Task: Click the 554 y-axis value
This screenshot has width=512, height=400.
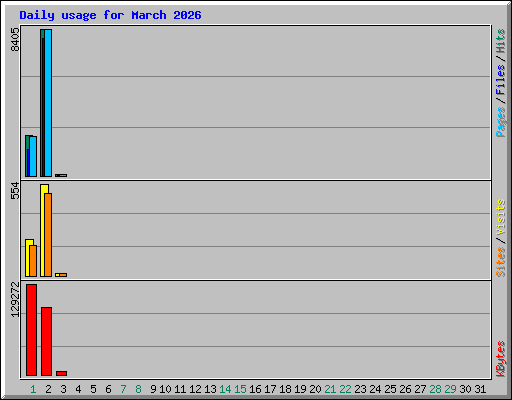Action: (x=15, y=191)
